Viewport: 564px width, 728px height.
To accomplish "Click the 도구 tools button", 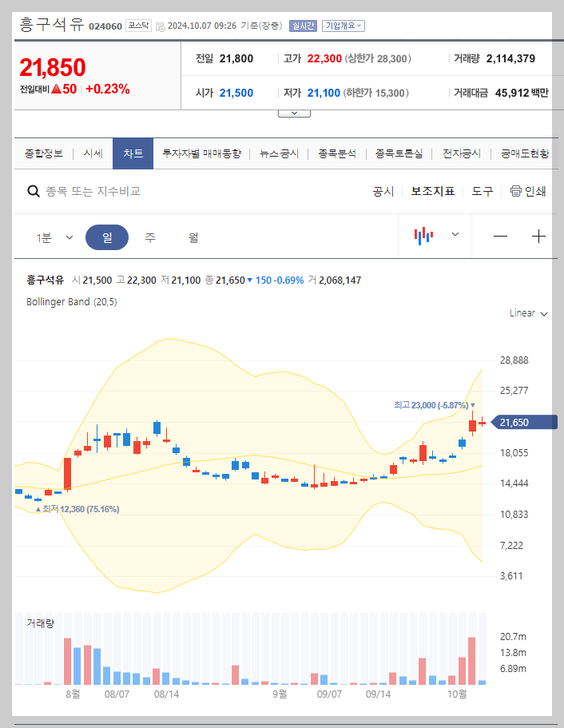I will click(482, 191).
